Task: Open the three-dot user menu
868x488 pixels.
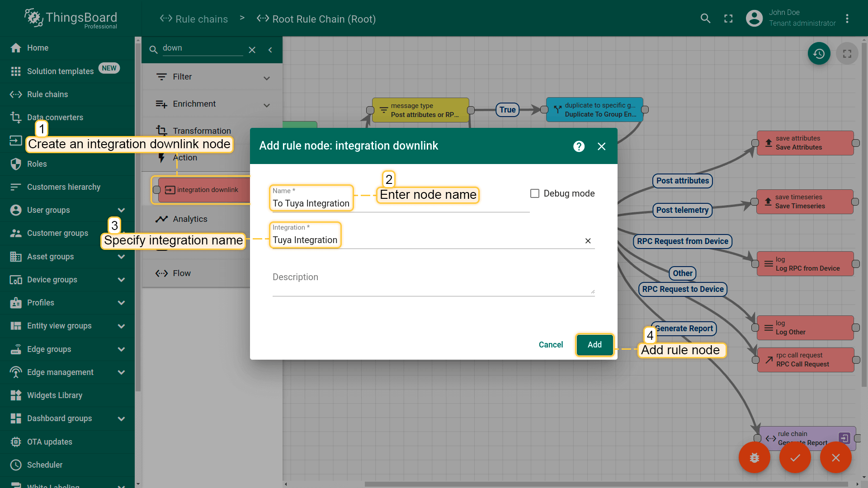Action: [847, 19]
